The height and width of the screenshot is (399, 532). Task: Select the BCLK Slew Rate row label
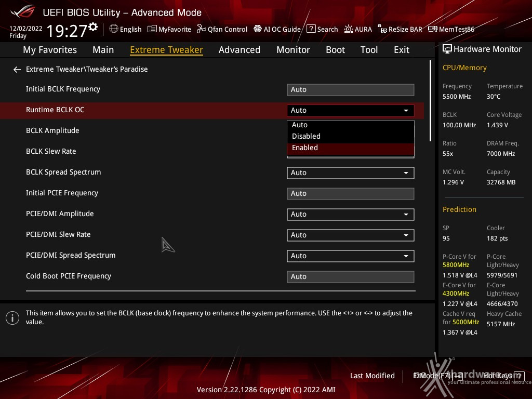click(x=51, y=151)
